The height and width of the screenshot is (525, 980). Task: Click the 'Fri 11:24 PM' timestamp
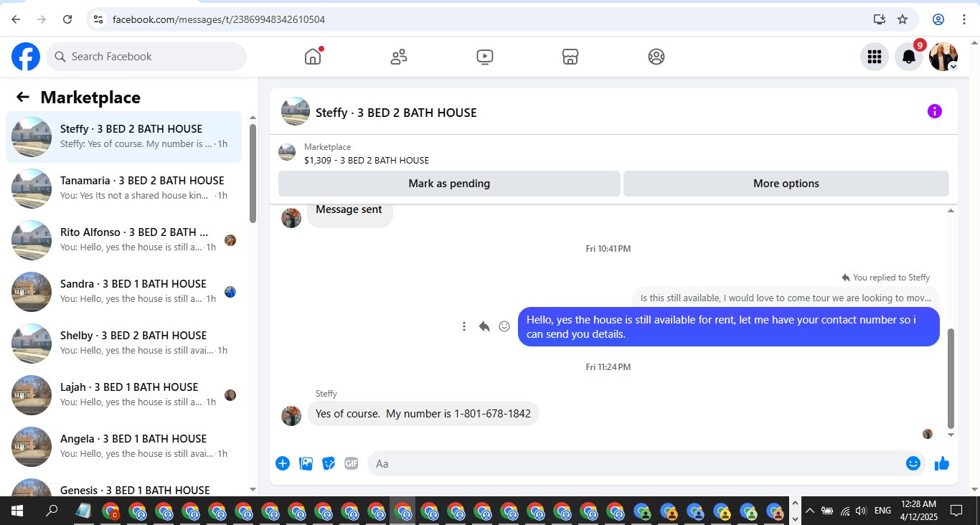608,367
